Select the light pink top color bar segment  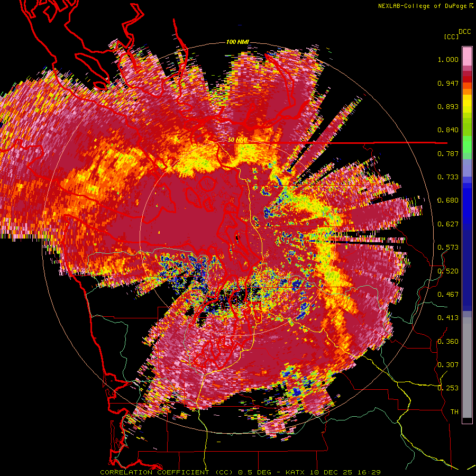point(467,56)
